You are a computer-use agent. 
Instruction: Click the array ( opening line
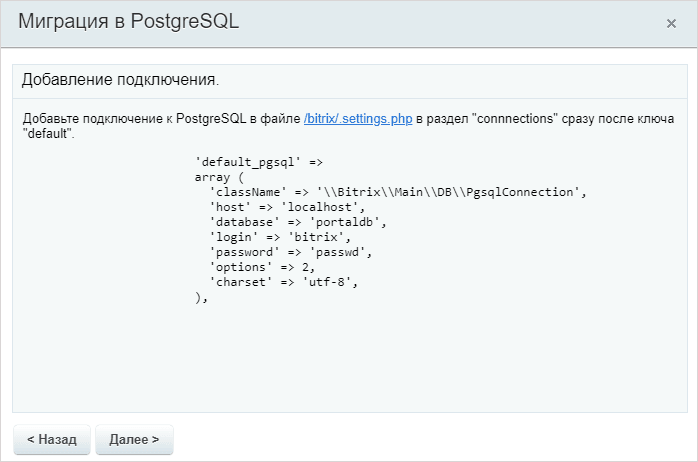(x=219, y=177)
